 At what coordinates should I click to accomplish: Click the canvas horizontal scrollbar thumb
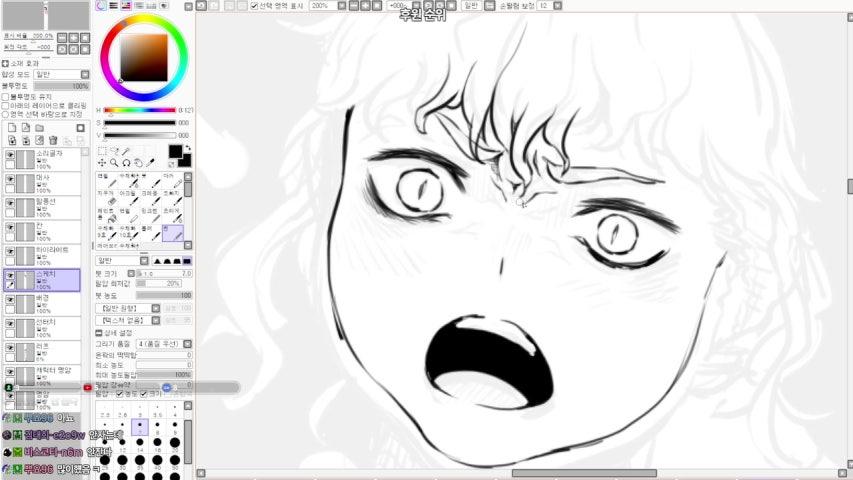pyautogui.click(x=584, y=473)
